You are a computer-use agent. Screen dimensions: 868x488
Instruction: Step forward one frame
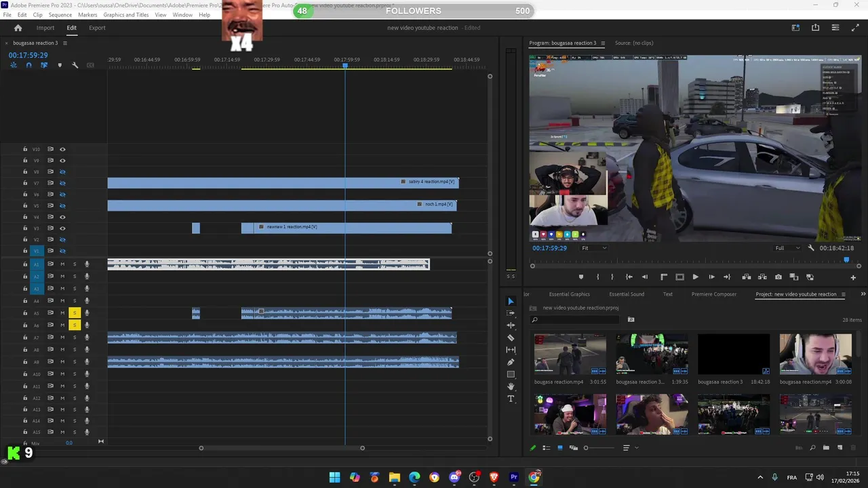(x=711, y=277)
